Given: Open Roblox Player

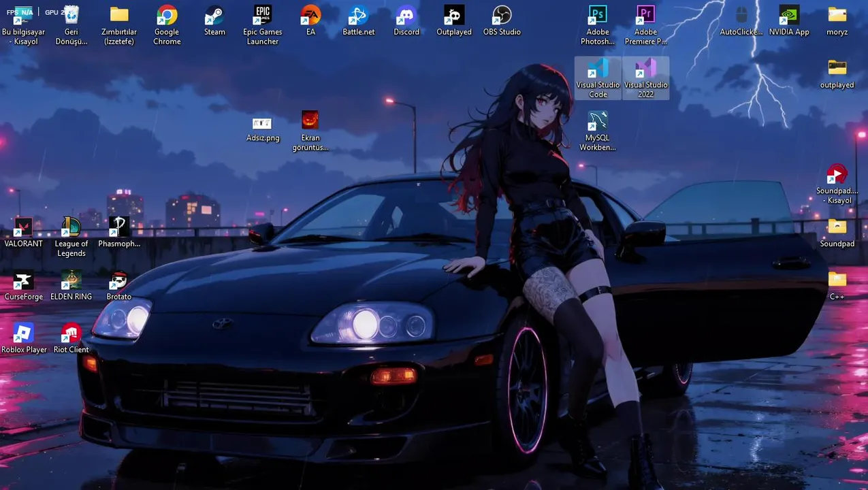Looking at the screenshot, I should [24, 338].
